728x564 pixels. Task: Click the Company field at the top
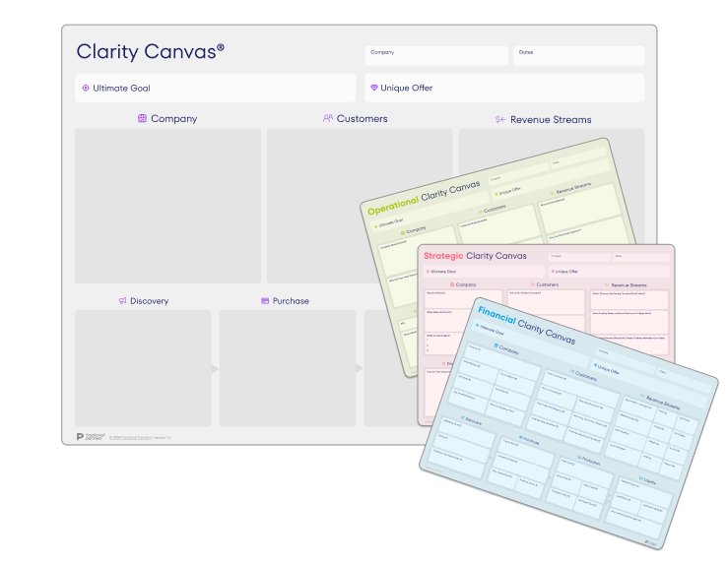436,55
